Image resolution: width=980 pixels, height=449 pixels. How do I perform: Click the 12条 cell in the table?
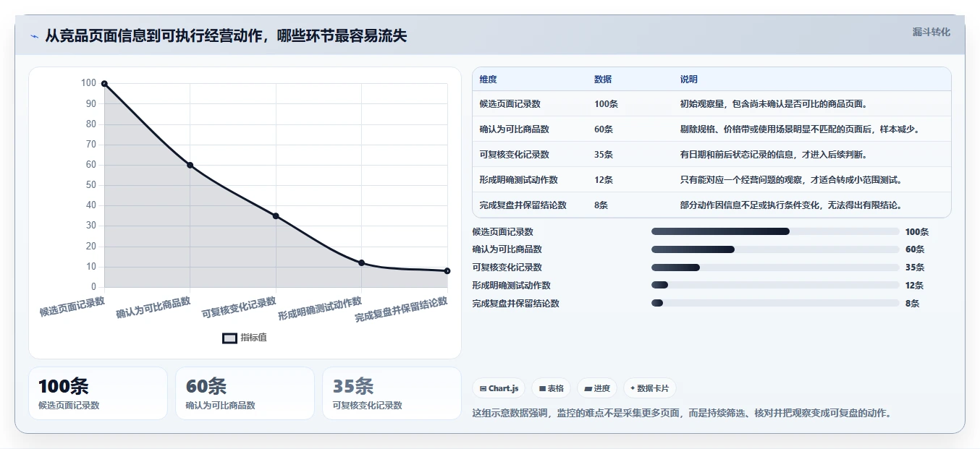604,180
